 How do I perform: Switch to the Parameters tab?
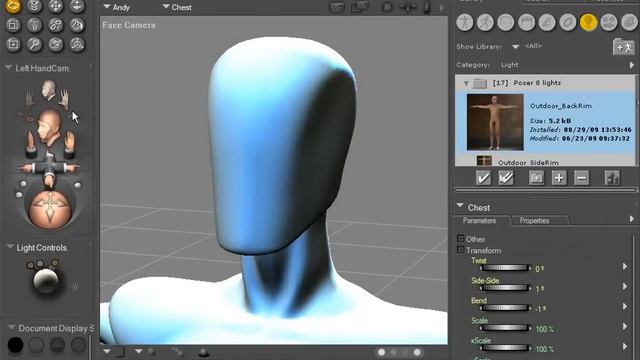tap(480, 221)
